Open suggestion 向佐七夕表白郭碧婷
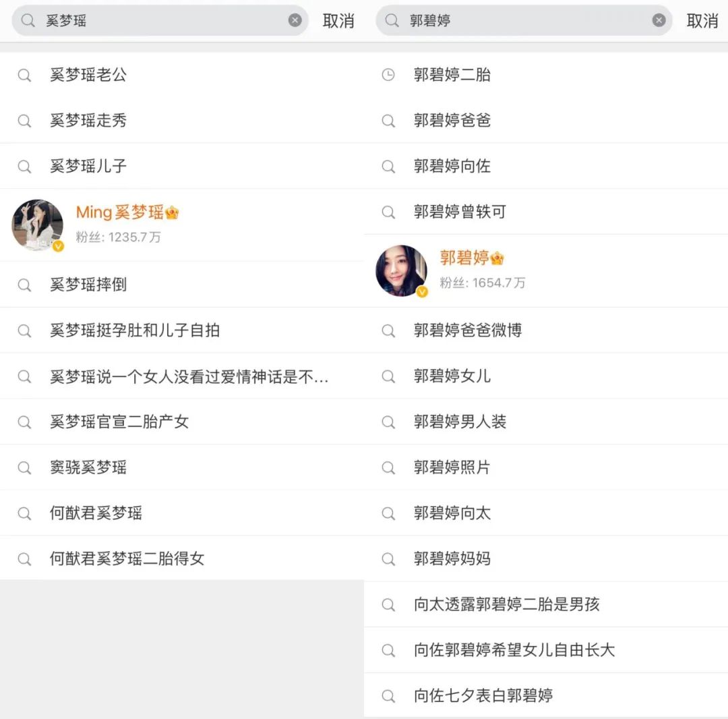 click(x=546, y=695)
